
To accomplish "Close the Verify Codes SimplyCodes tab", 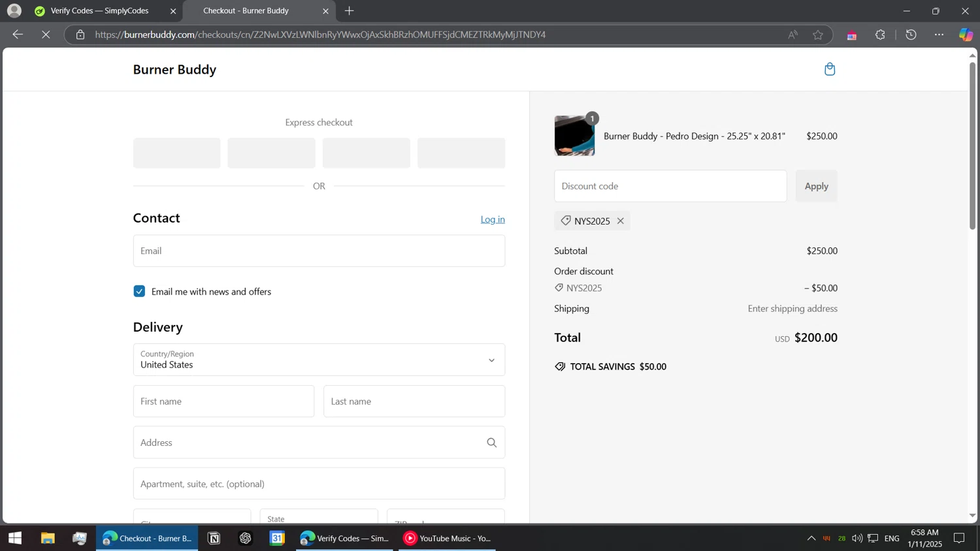I will 173,11.
